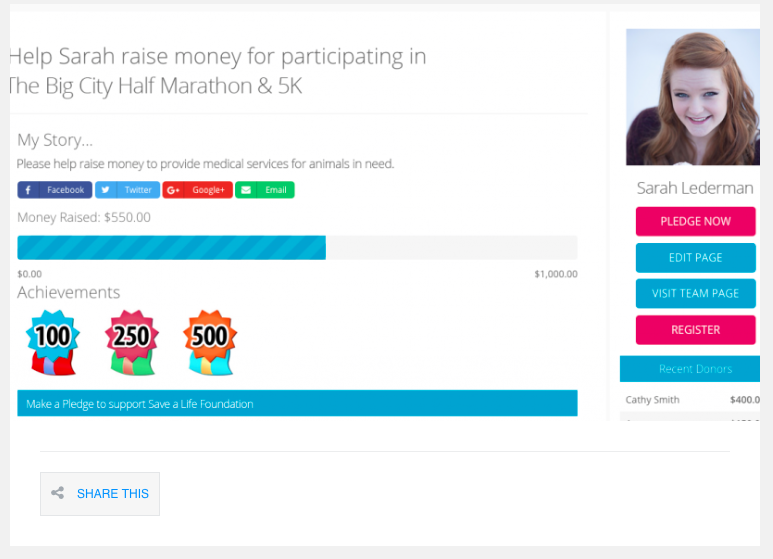Click the Recent Donors header

pos(693,369)
